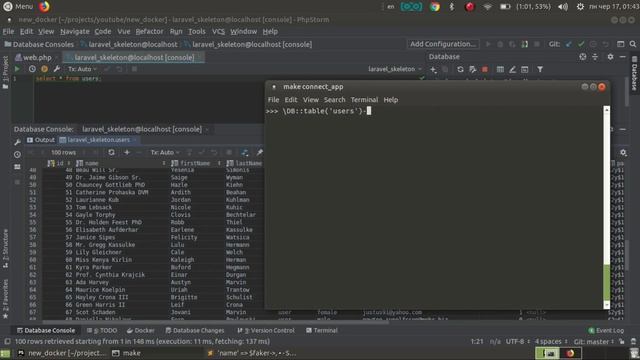Viewport: 640px width, 360px height.
Task: Open result grid gear settings
Action: click(623, 152)
